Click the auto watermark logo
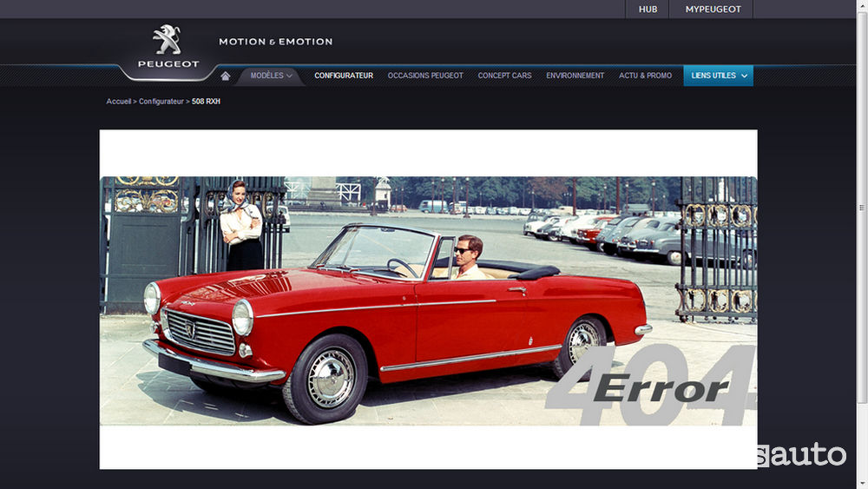Screen dimensions: 868x489 pyautogui.click(x=799, y=454)
